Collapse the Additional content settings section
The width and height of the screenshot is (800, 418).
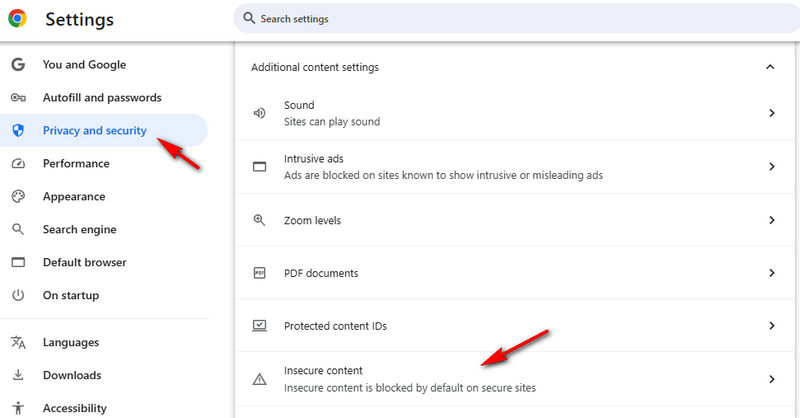pos(770,67)
